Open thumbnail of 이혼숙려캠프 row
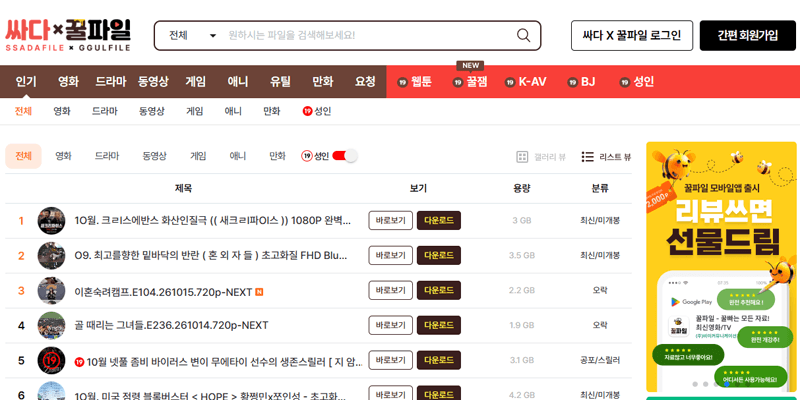800x400 pixels. click(52, 291)
